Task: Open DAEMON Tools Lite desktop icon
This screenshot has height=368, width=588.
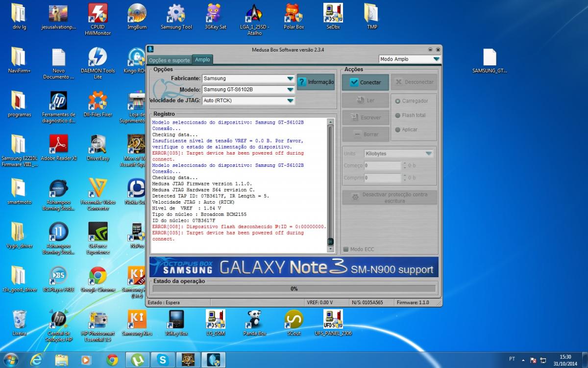Action: click(98, 64)
